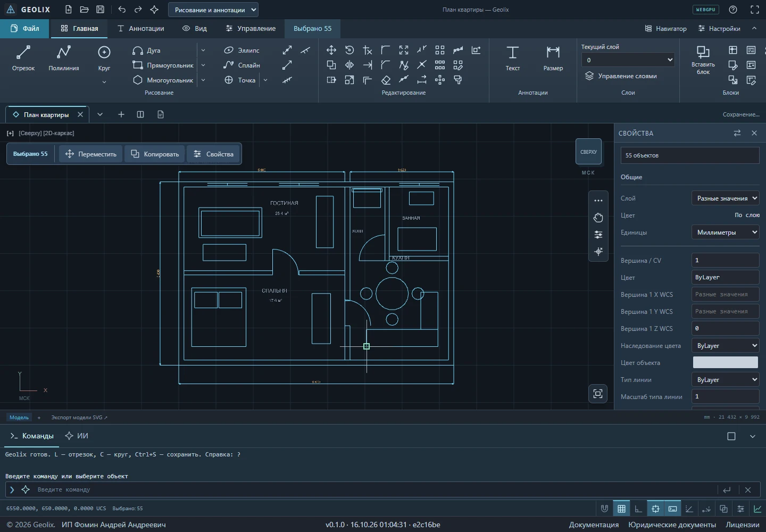Click the Вставить блок icon
This screenshot has height=532, width=766.
point(703,60)
